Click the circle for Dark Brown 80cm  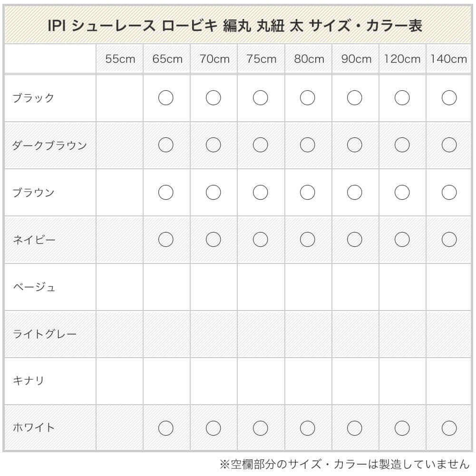[x=308, y=145]
